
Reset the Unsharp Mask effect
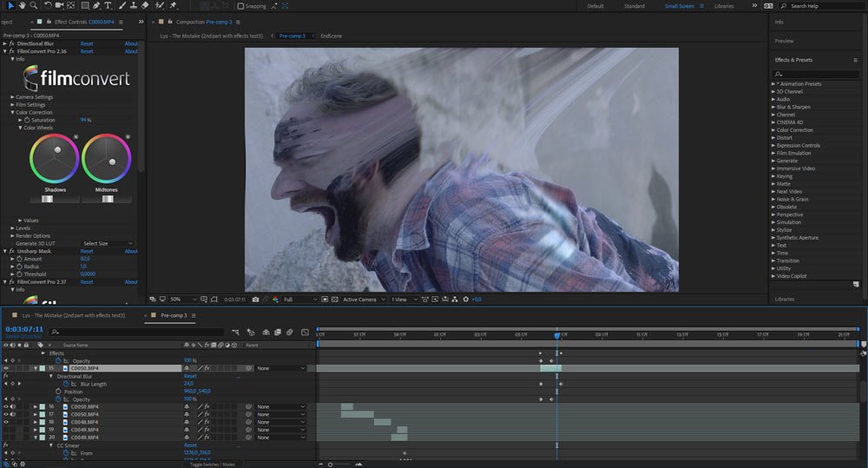(x=87, y=251)
